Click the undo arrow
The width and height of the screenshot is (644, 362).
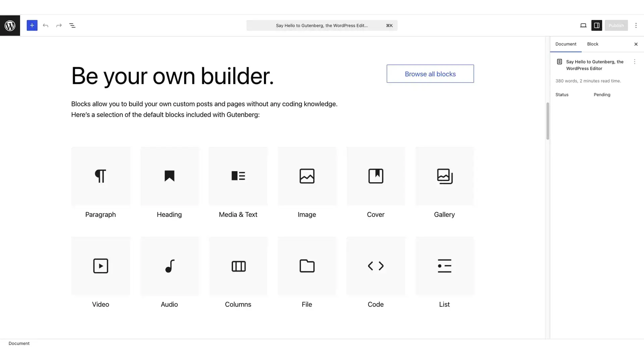point(46,25)
